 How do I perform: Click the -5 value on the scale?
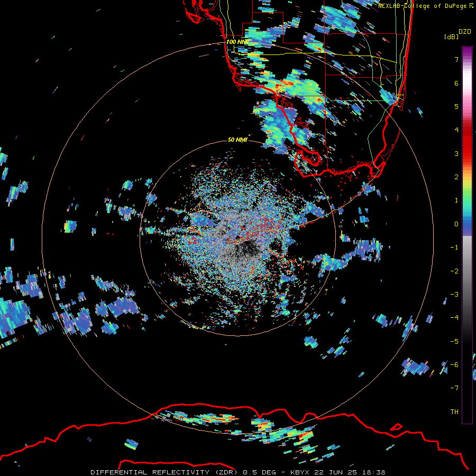[x=454, y=342]
